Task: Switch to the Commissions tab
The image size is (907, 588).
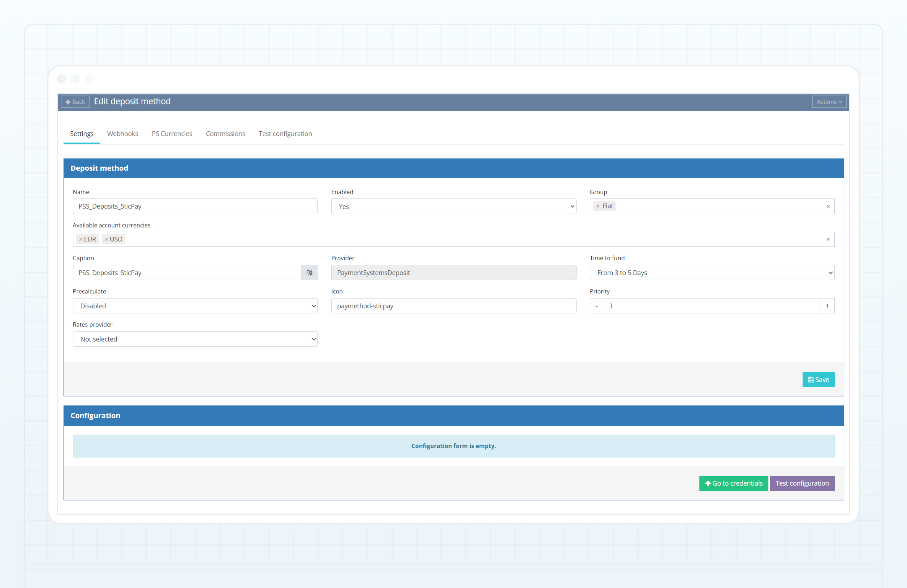Action: click(x=225, y=134)
